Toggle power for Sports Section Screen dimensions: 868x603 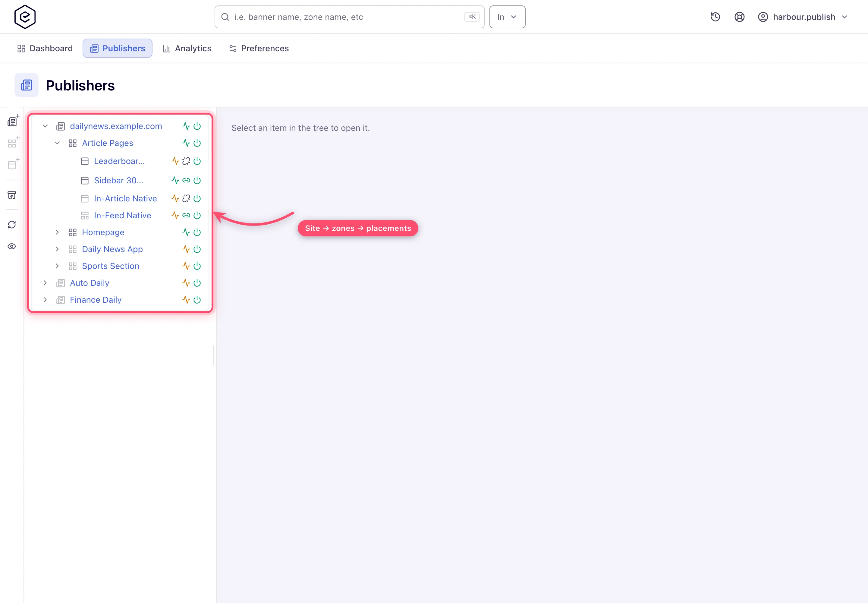point(197,266)
